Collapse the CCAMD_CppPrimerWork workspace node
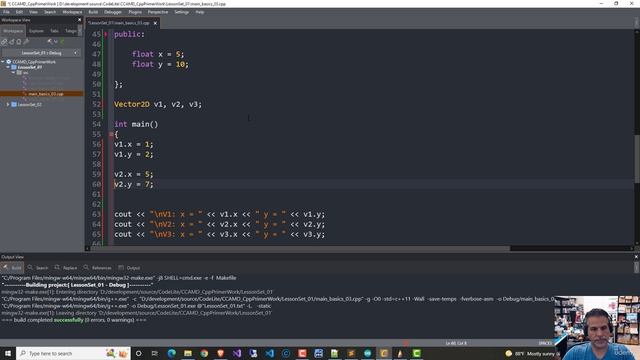The image size is (640, 360). pos(3,62)
